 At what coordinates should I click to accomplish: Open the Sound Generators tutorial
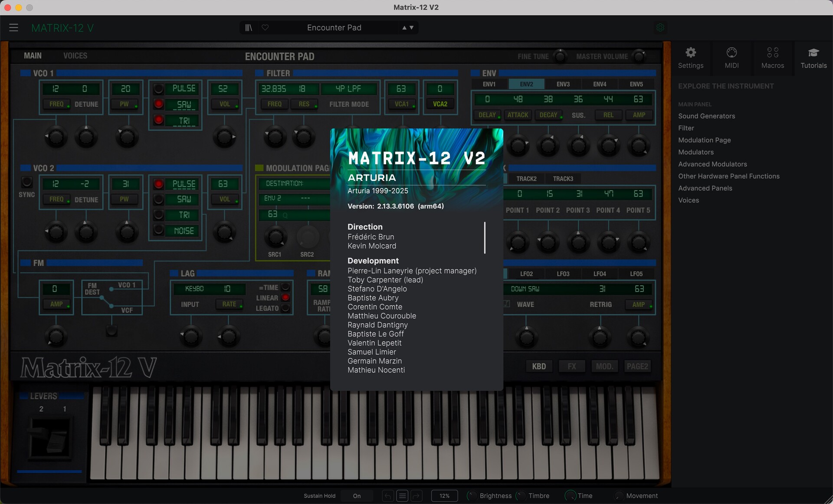[x=706, y=116]
